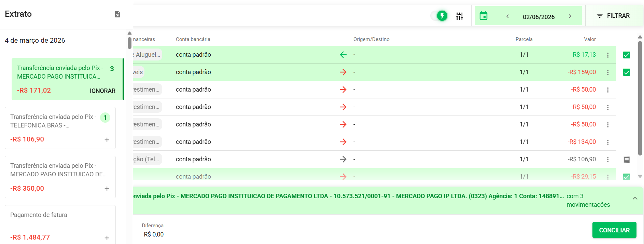This screenshot has height=244, width=644.
Task: Click the Extrato list scrollbar thumb
Action: (x=129, y=43)
